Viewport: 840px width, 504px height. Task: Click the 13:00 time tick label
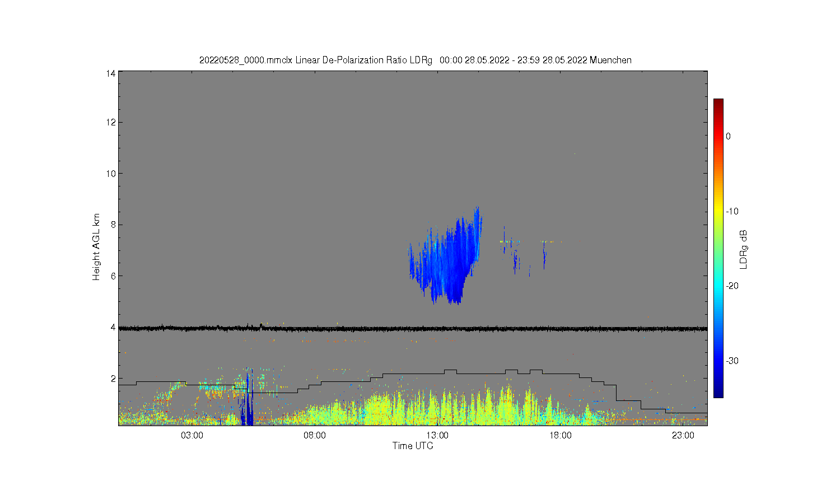coord(437,436)
